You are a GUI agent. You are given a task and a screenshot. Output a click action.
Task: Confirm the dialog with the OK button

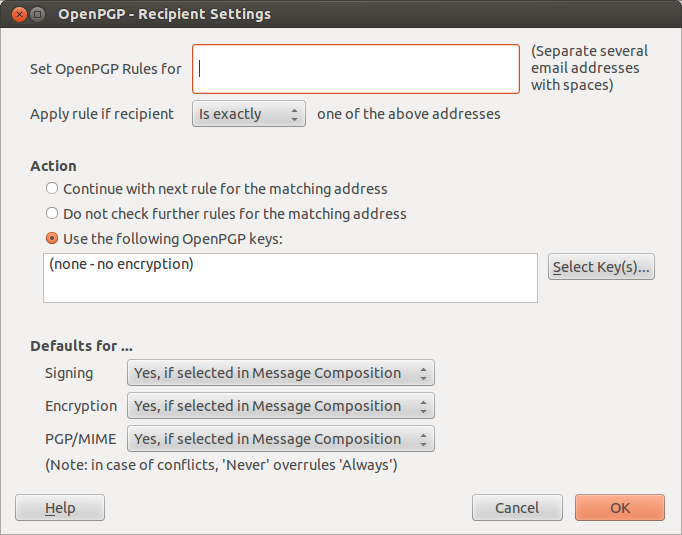(x=620, y=508)
